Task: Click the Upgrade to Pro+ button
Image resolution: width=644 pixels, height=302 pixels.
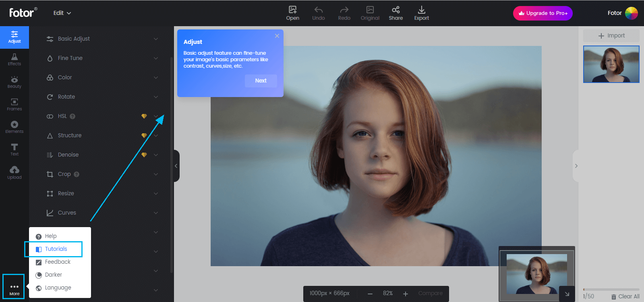Action: [x=543, y=13]
